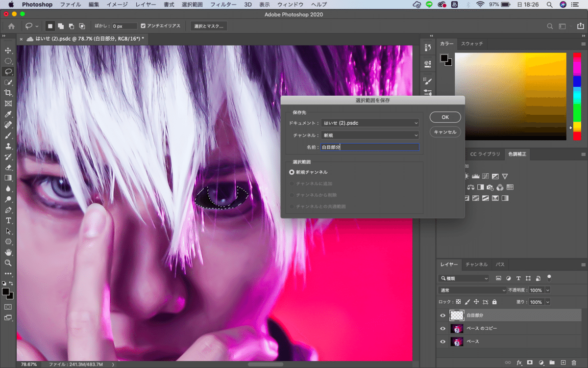588x368 pixels.
Task: Toggle the アンチエイリアス checkbox
Action: coord(143,26)
